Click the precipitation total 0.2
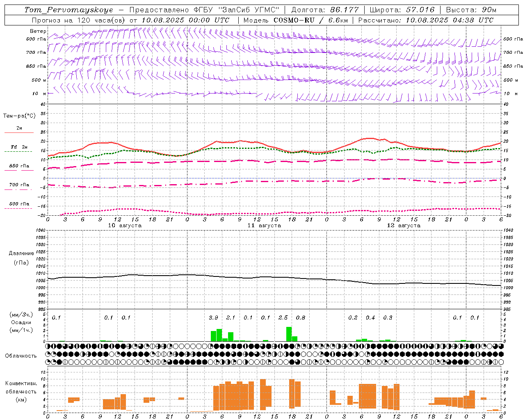The image size is (525, 420). [x=353, y=318]
